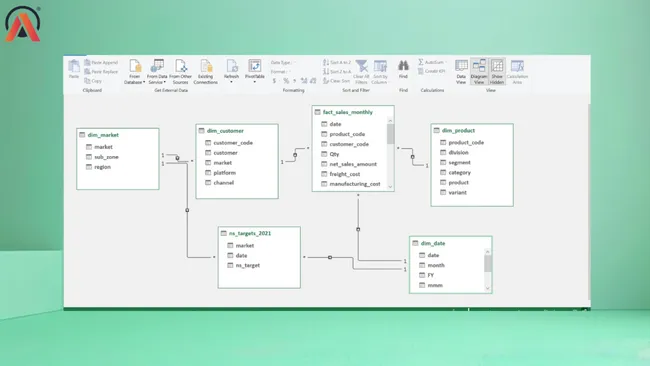Viewport: 650px width, 366px height.
Task: Open the Format dropdown
Action: pos(281,72)
